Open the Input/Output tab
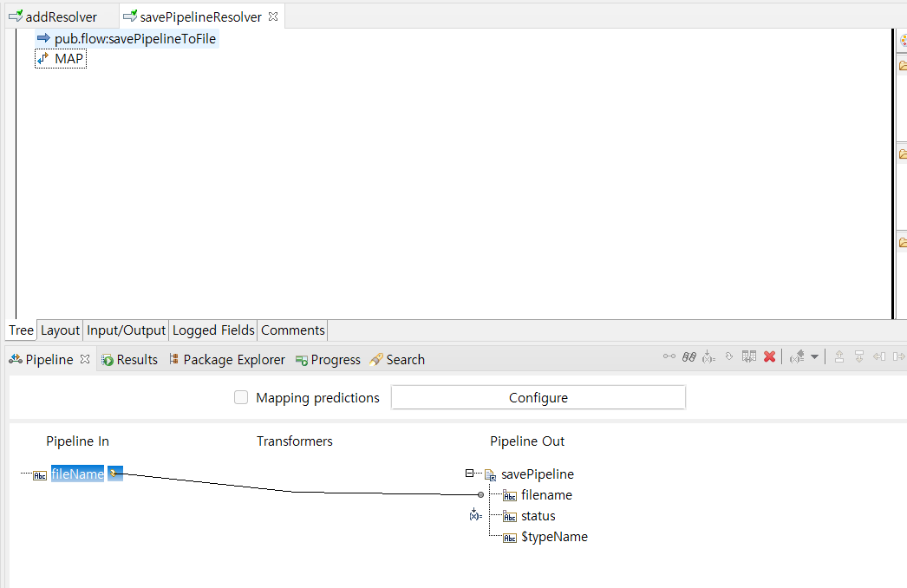 pos(126,330)
